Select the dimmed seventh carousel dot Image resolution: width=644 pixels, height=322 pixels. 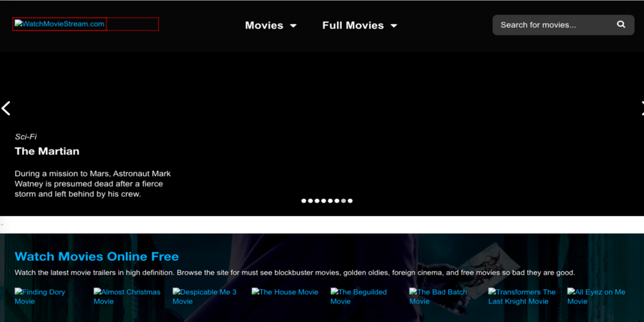pos(343,201)
